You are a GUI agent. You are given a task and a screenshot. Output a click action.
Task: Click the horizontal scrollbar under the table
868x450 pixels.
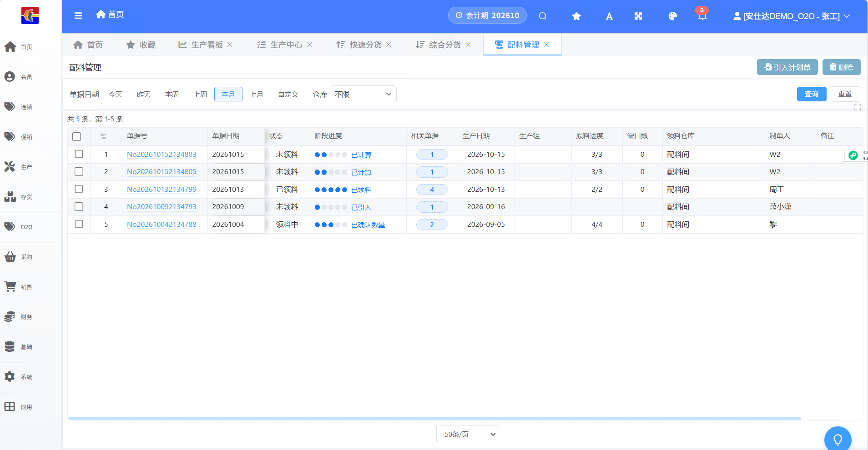434,419
